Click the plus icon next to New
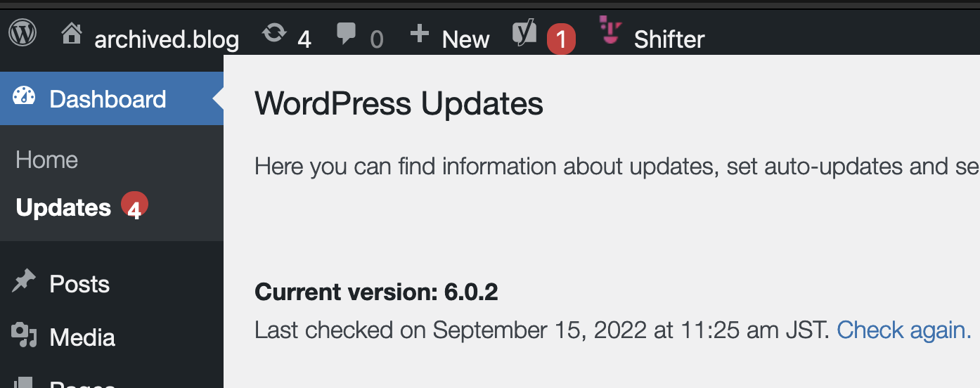Viewport: 980px width, 388px height. 419,33
